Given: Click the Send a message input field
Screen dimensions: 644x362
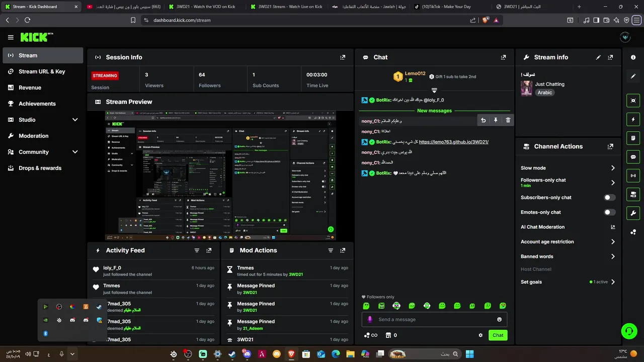Looking at the screenshot, I should [434, 319].
